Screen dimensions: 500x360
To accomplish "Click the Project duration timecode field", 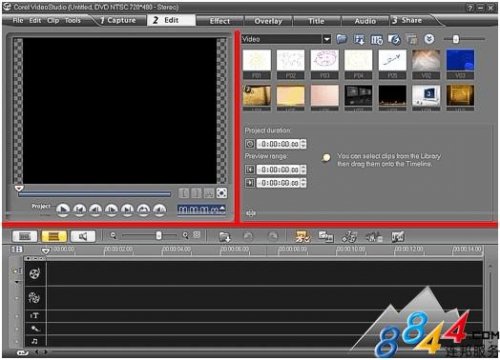I will (279, 144).
